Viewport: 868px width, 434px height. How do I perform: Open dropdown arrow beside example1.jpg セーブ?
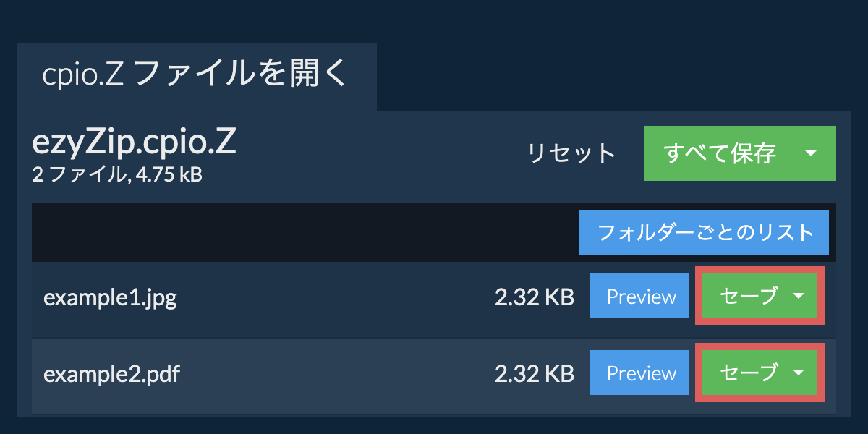[x=799, y=297]
